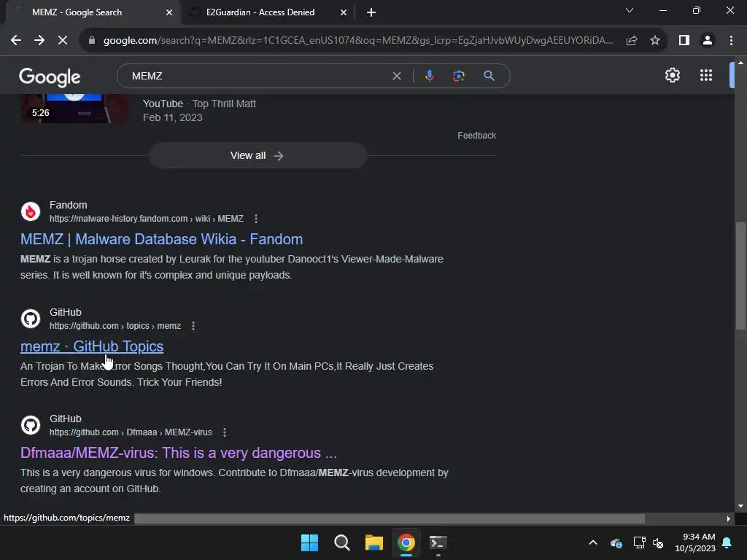Open Windows taskbar search
The image size is (747, 560).
pos(341,542)
